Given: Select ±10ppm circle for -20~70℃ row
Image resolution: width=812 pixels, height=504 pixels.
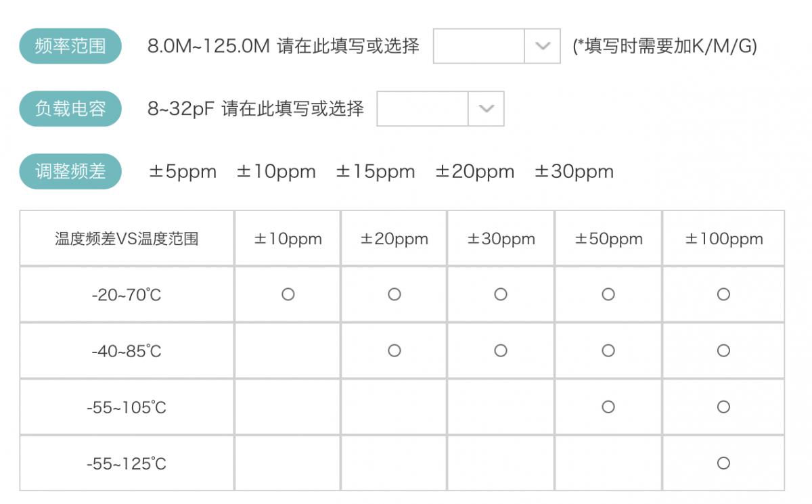Looking at the screenshot, I should click(x=288, y=294).
